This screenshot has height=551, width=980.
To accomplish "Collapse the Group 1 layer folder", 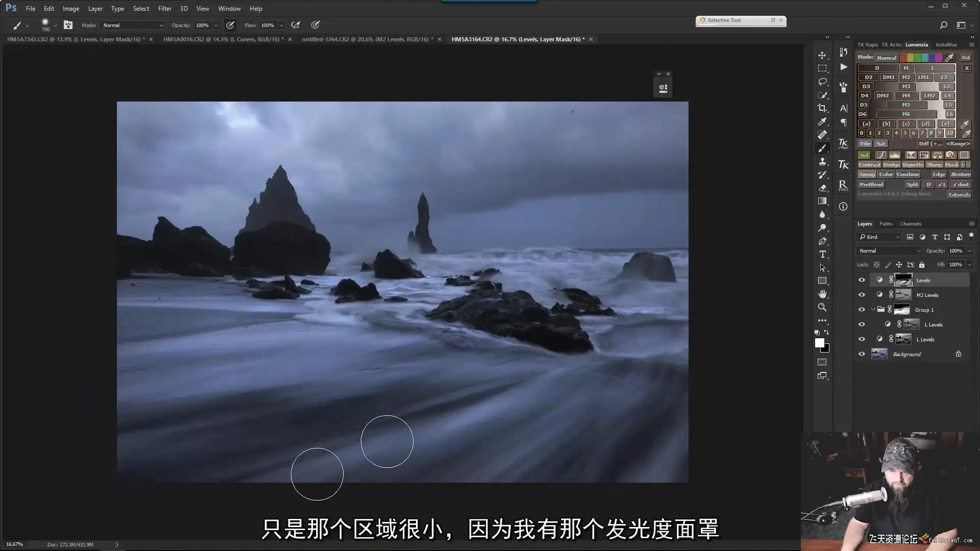I will 873,310.
